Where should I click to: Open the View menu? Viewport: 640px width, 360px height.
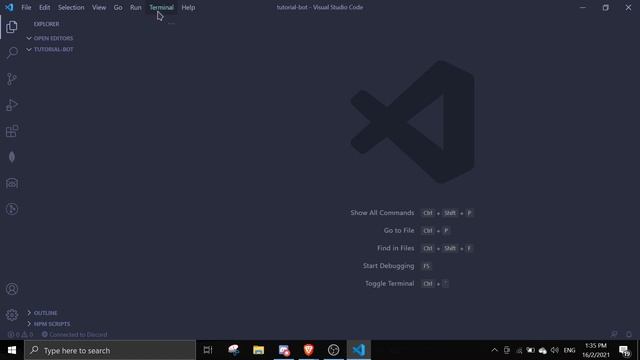(99, 7)
